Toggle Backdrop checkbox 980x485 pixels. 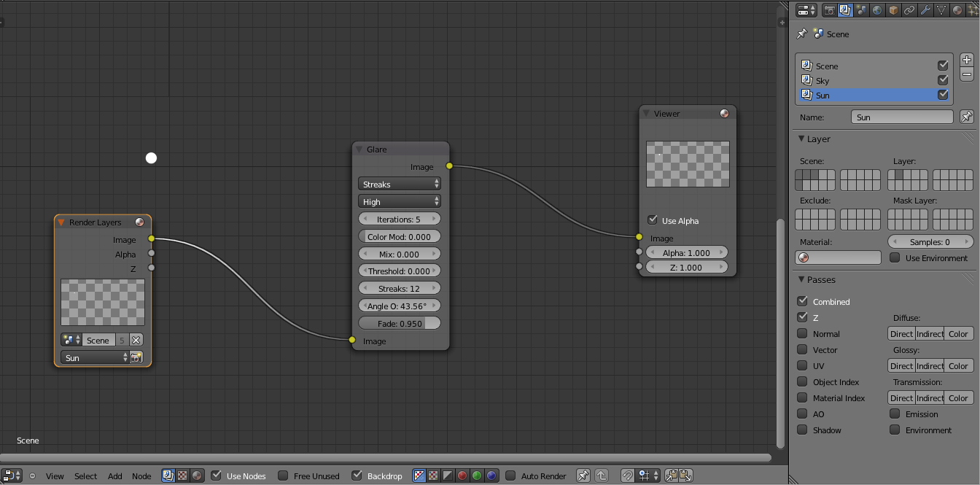pos(357,476)
